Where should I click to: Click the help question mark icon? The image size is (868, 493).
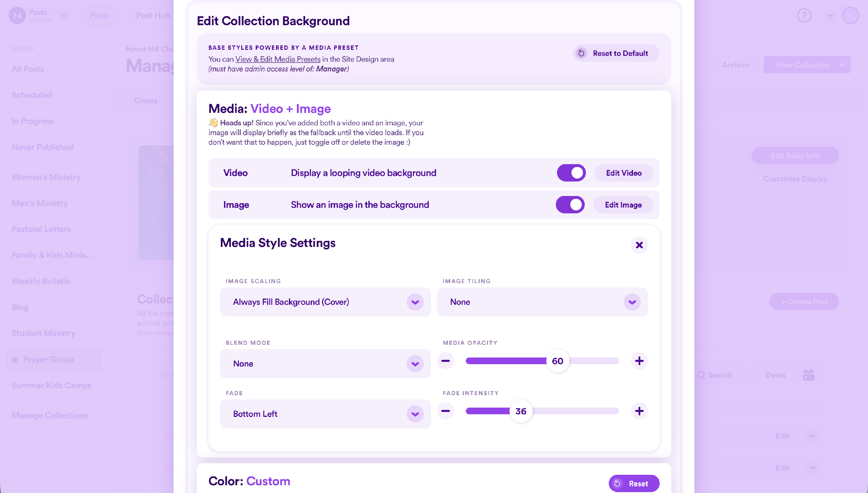(x=804, y=16)
